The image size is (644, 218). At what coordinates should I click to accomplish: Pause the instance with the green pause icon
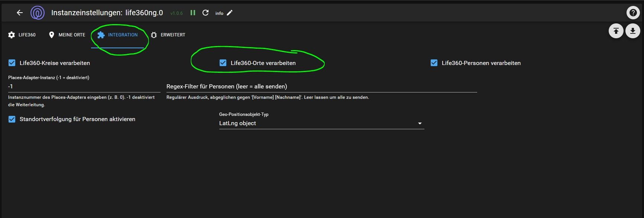pos(193,13)
